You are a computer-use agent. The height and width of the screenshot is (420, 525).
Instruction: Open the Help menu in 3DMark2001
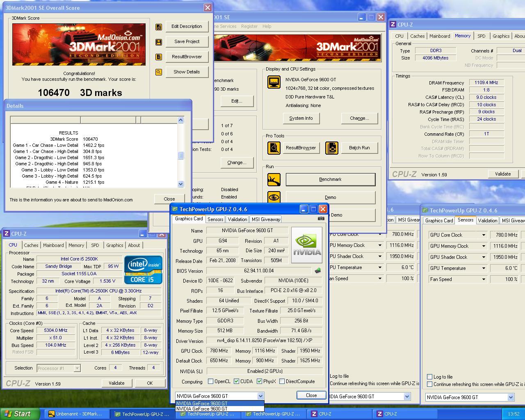[267, 26]
